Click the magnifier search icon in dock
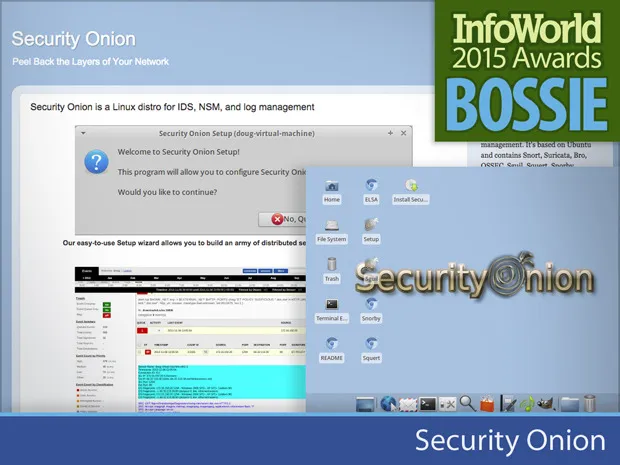Screen dimensions: 620x465 coord(467,404)
